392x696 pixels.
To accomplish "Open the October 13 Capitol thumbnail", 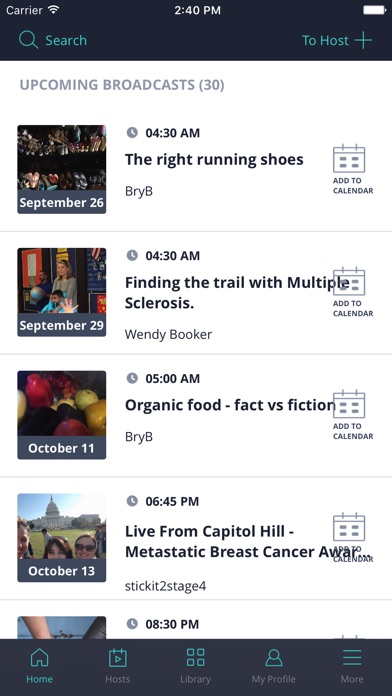I will point(62,538).
